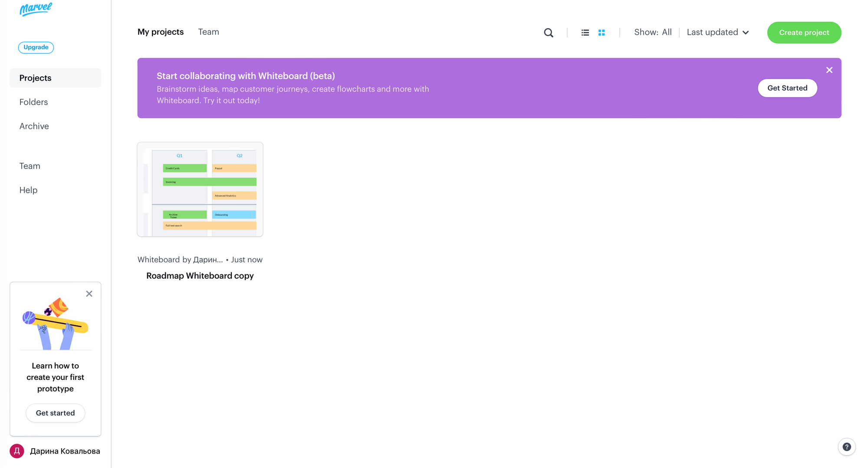Open the help question mark icon
This screenshot has height=468, width=868.
[847, 447]
